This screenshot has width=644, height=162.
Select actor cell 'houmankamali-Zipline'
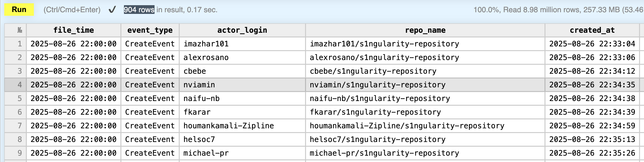[x=242, y=126]
